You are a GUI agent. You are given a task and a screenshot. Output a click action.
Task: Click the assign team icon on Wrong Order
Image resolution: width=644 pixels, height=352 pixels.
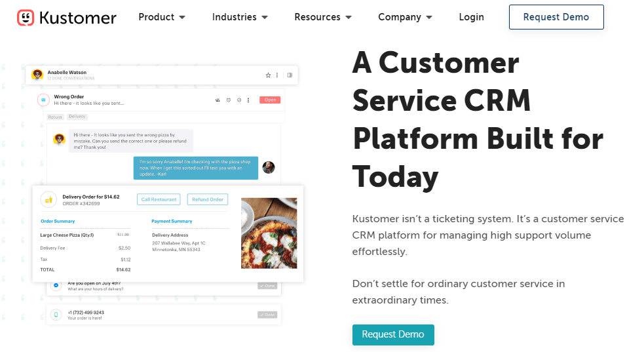coord(218,100)
